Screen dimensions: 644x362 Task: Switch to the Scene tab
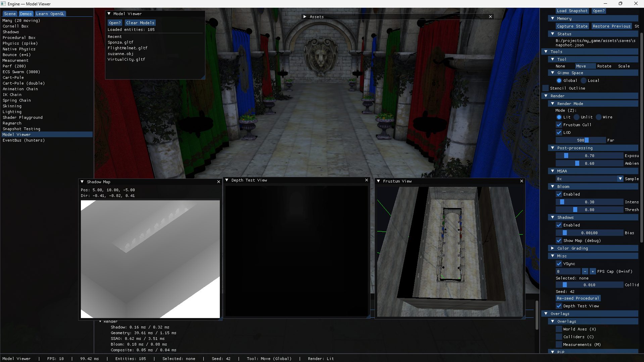tap(10, 14)
